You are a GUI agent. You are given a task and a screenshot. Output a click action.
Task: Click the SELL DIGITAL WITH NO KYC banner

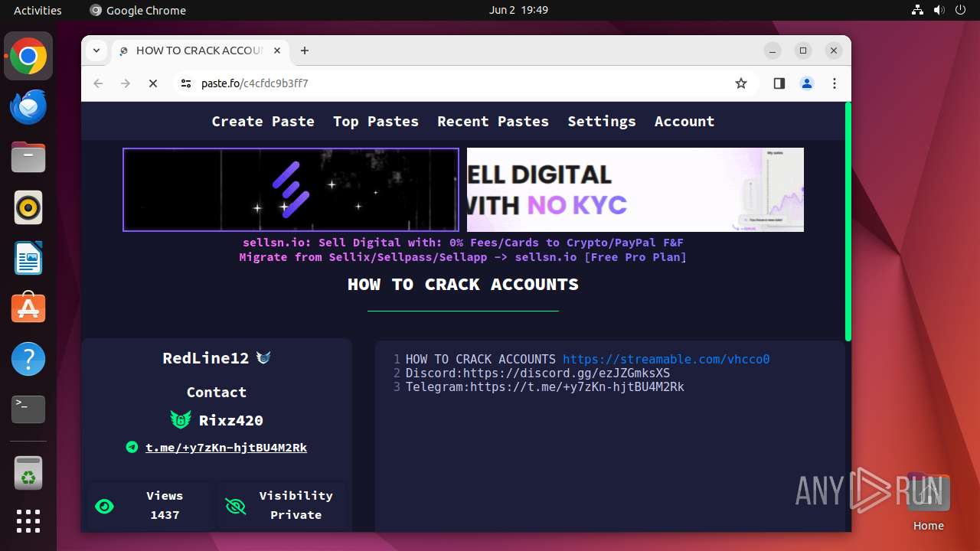click(x=635, y=190)
